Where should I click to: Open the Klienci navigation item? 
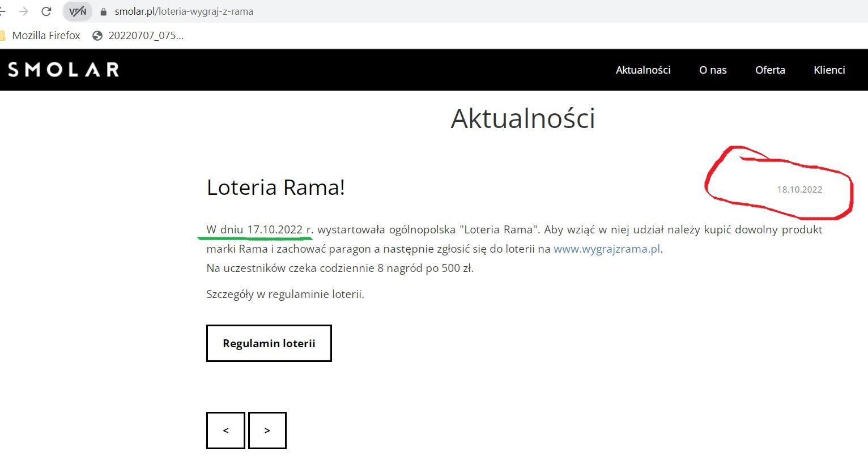click(x=829, y=70)
